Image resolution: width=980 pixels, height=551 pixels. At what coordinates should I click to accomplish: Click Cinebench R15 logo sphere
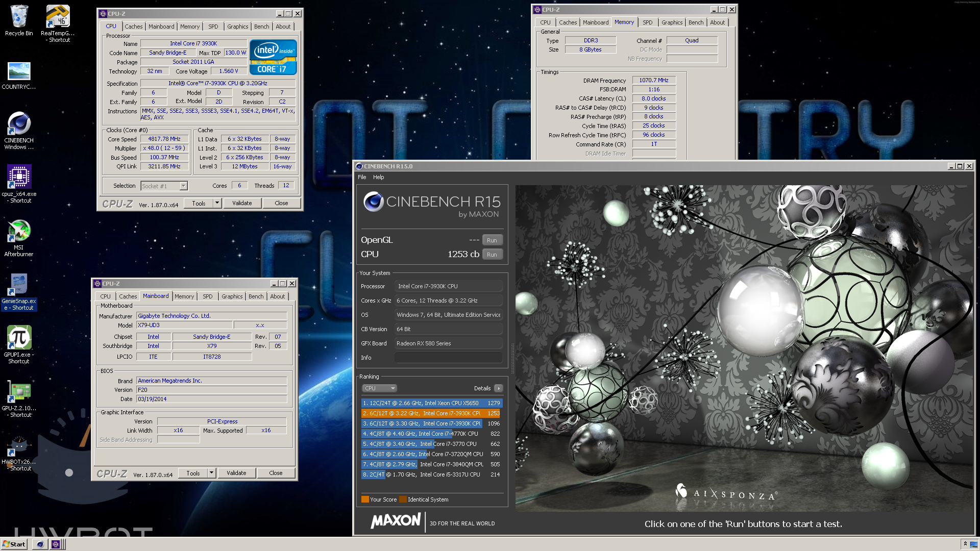[373, 202]
